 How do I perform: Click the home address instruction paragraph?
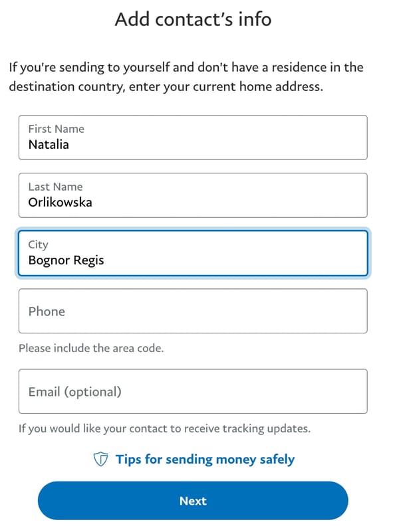coord(186,76)
